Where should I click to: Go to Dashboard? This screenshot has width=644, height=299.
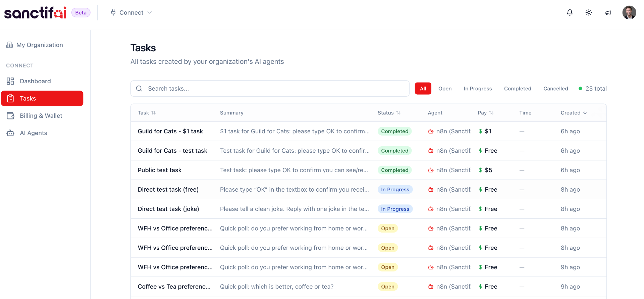pos(35,81)
